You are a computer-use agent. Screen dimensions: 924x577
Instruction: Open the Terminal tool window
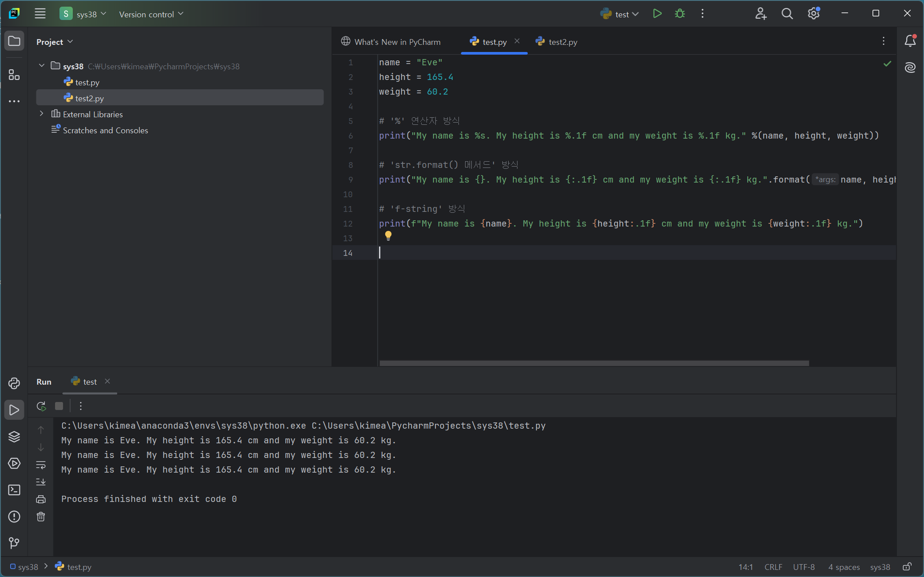pos(14,490)
